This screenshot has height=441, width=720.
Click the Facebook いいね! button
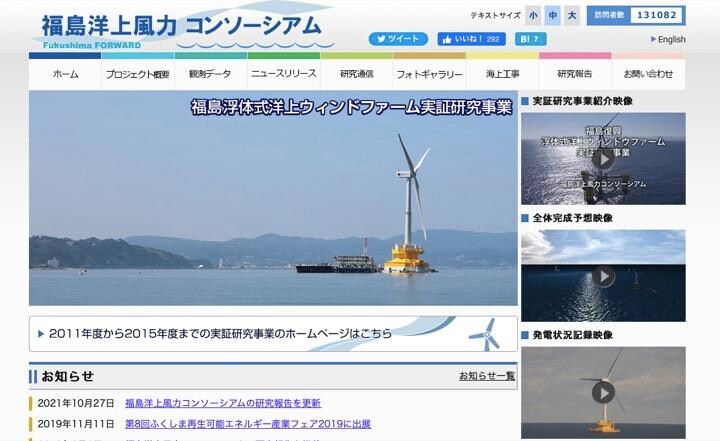click(472, 39)
